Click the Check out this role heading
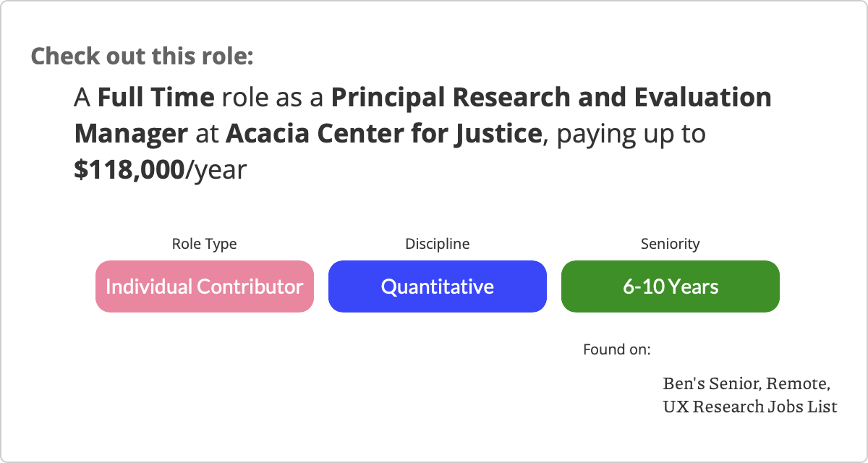Screen dimensions: 868x463 (142, 56)
